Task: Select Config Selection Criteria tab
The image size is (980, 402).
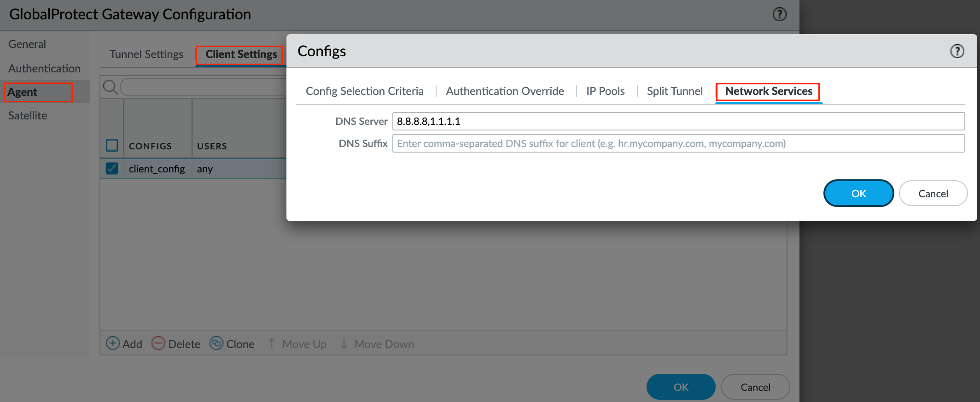Action: pos(364,91)
